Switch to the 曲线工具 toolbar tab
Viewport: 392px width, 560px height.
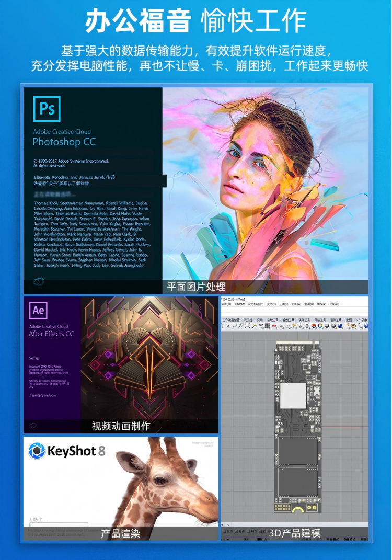[x=273, y=320]
